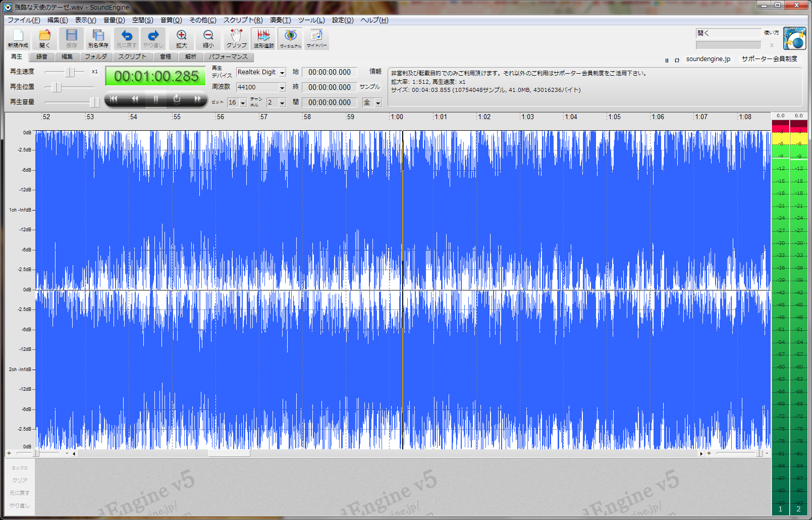Image resolution: width=812 pixels, height=520 pixels.
Task: Open the ファイル(F) menu
Action: tap(24, 20)
